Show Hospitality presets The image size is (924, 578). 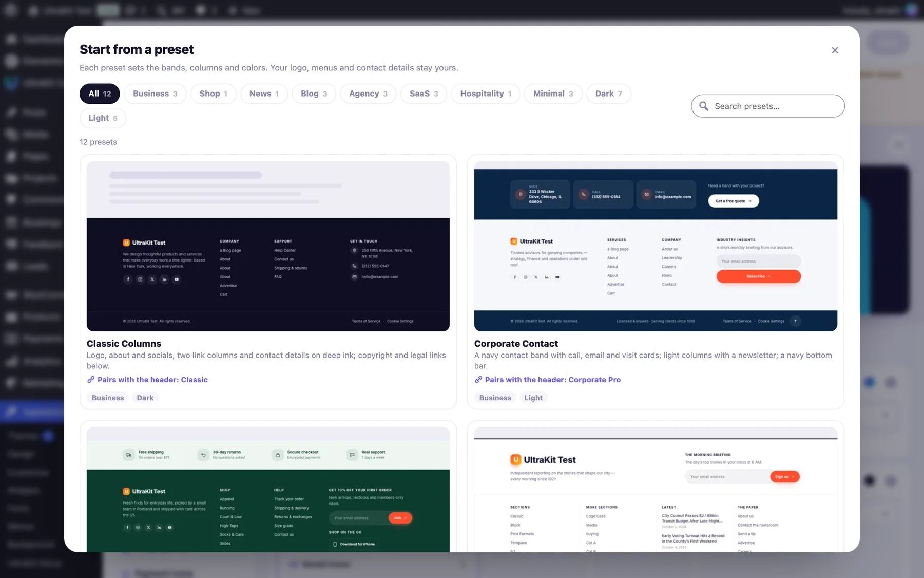point(486,94)
